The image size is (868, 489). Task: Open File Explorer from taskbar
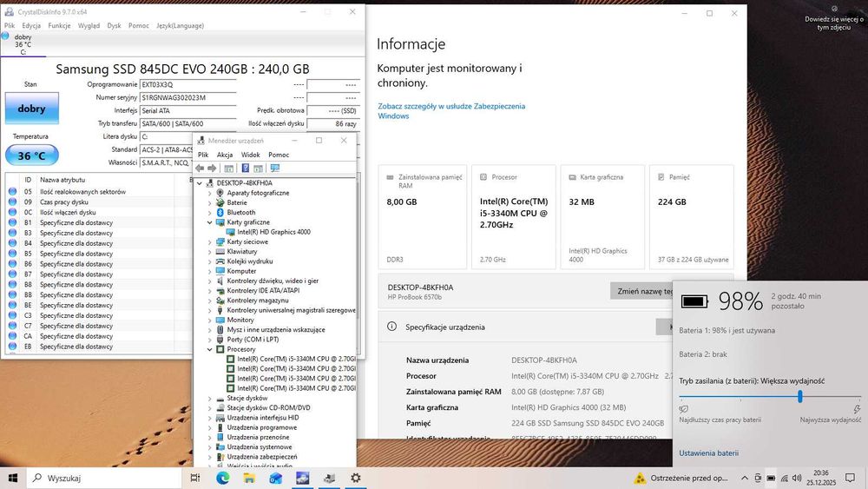point(249,478)
